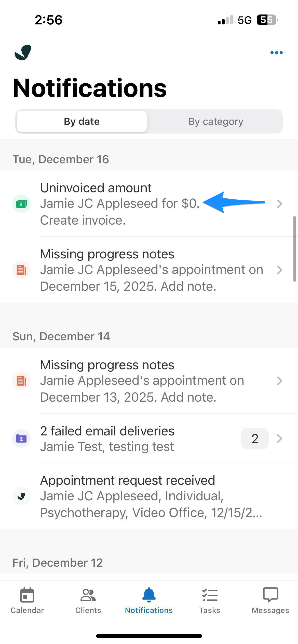Expand the Uninvoiced amount chevron

tap(280, 204)
